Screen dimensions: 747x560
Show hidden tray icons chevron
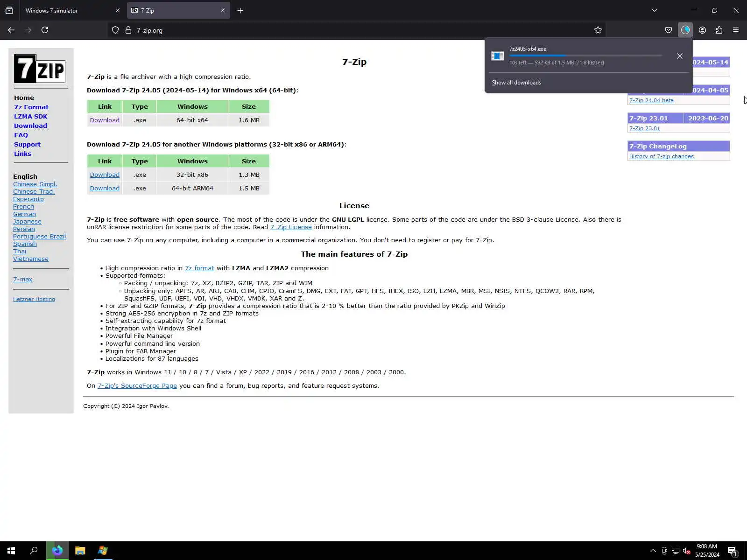click(653, 551)
